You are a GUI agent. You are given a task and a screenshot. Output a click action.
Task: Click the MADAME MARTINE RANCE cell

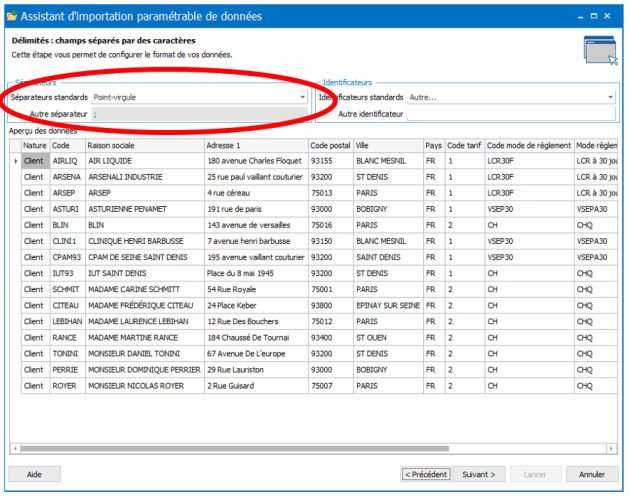(145, 338)
